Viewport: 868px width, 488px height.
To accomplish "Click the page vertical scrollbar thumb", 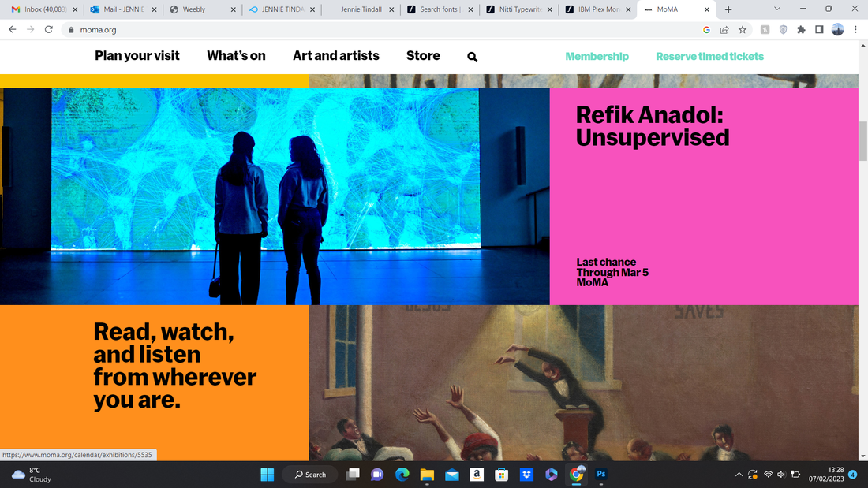I will pyautogui.click(x=863, y=141).
